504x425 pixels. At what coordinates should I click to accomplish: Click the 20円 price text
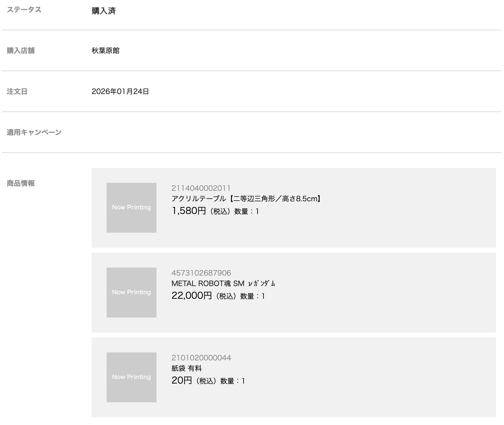181,381
